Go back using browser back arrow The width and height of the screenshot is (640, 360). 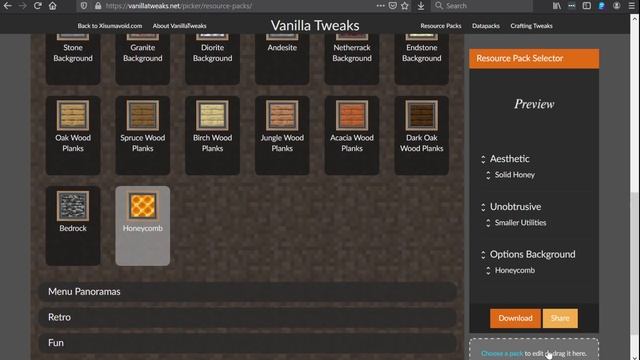(x=7, y=6)
